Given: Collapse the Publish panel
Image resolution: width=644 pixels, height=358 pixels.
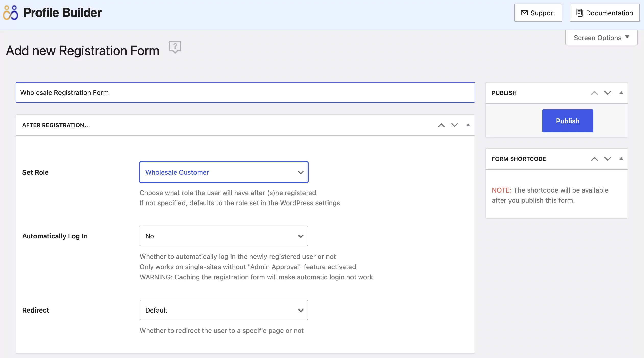Looking at the screenshot, I should point(621,93).
